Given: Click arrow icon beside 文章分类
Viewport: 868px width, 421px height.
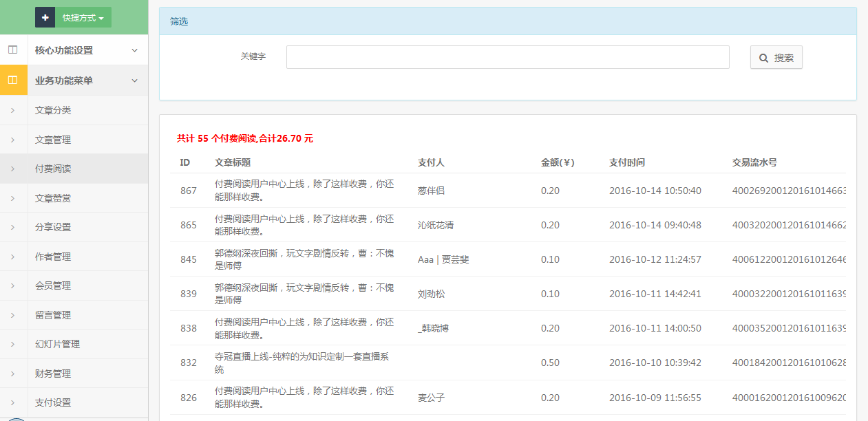Looking at the screenshot, I should pyautogui.click(x=13, y=110).
